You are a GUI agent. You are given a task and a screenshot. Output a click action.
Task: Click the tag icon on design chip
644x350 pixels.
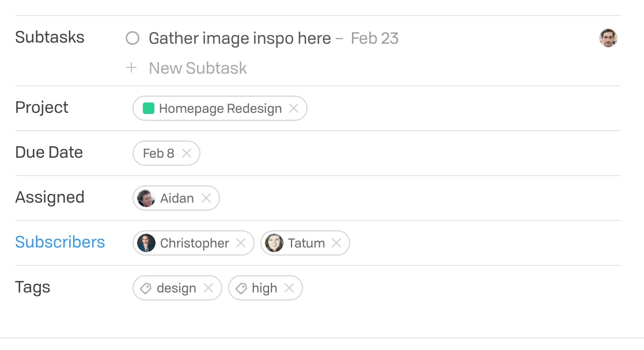coord(146,288)
